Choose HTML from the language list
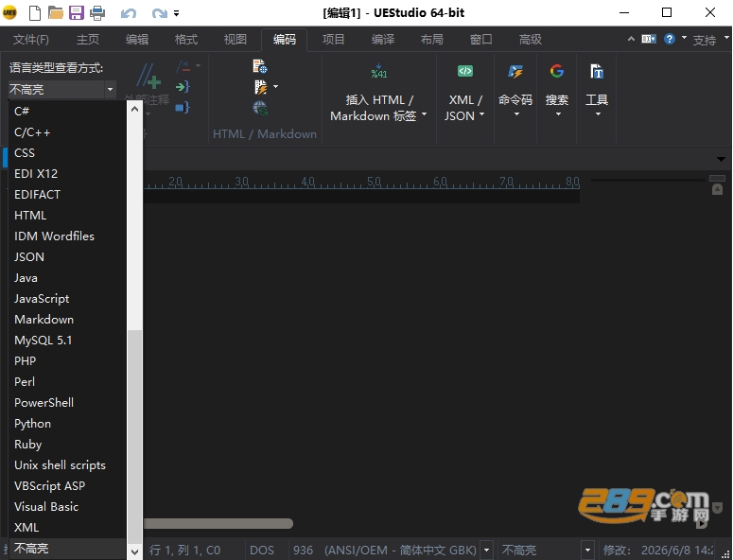733x560 pixels. point(67,216)
